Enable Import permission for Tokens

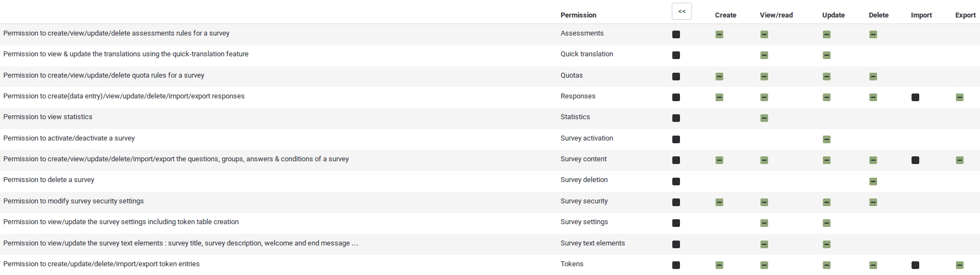[915, 265]
